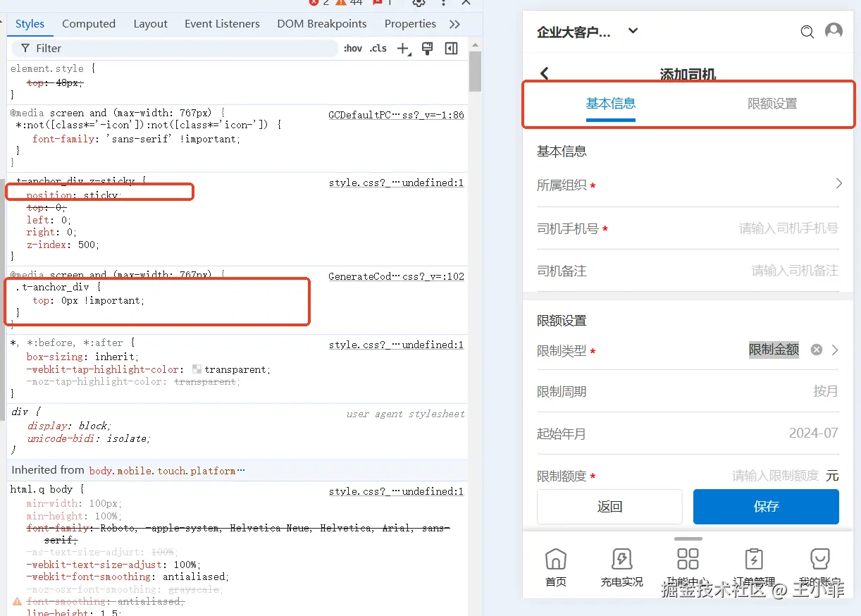The height and width of the screenshot is (616, 861).
Task: Click the blue 保存 button
Action: tap(766, 507)
